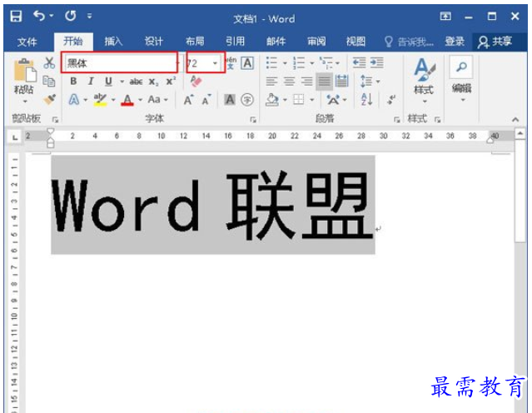Toggle Superscript formatting
Viewport: 532px width, 413px height.
(x=171, y=81)
